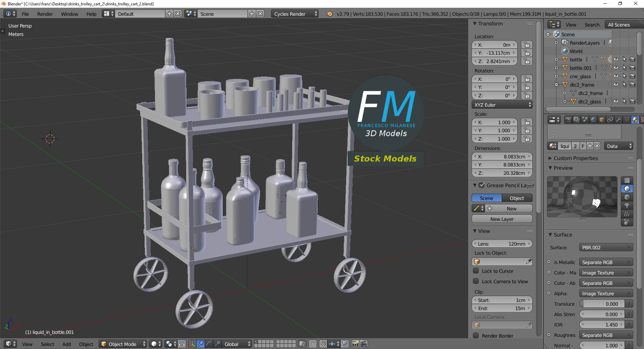Viewport: 644px width, 349px height.
Task: Pick lock object with the eyedropper
Action: [x=529, y=261]
